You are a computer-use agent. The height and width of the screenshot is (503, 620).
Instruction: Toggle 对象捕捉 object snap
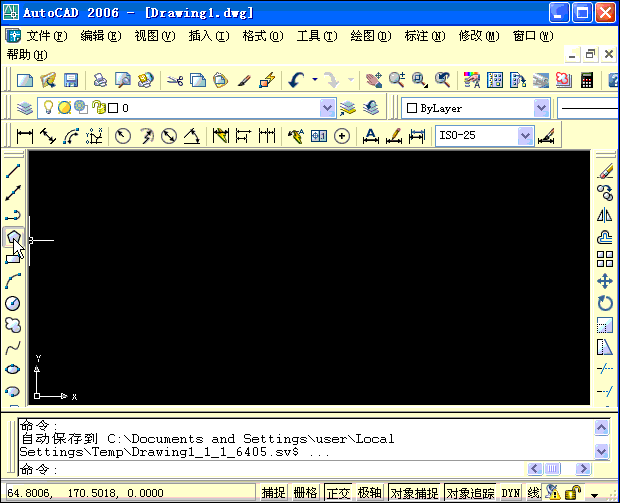click(414, 493)
